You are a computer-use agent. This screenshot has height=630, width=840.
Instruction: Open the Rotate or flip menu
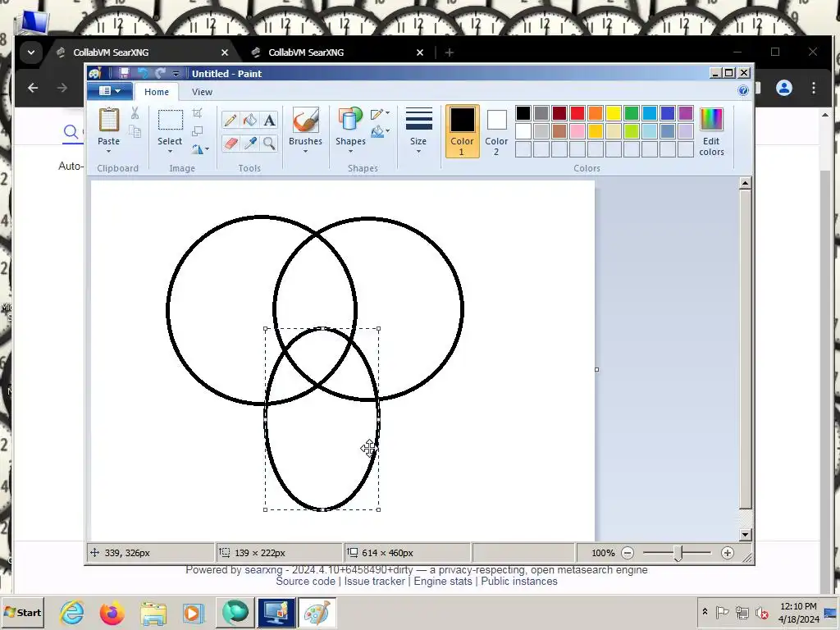200,149
